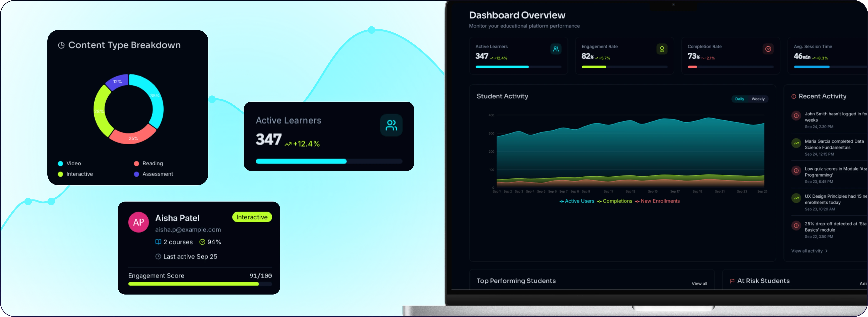Switch Student Activity chart to Weekly
This screenshot has height=317, width=868.
click(758, 99)
